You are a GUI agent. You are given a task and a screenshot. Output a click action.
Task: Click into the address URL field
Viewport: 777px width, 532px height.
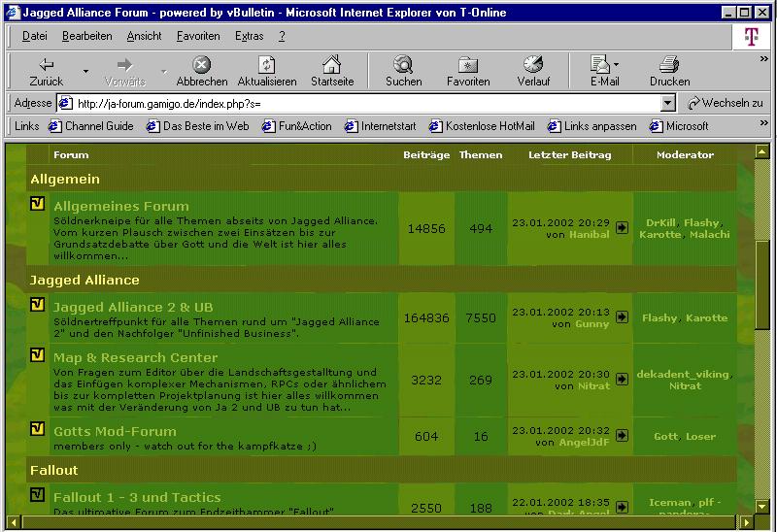point(359,103)
